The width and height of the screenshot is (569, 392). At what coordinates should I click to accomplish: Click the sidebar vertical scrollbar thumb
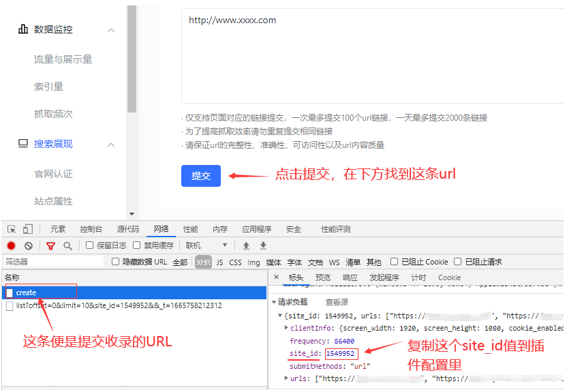pos(132,59)
